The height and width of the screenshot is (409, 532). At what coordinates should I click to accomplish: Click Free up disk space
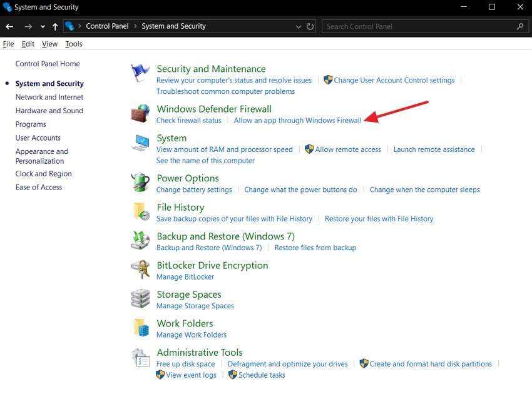[186, 364]
